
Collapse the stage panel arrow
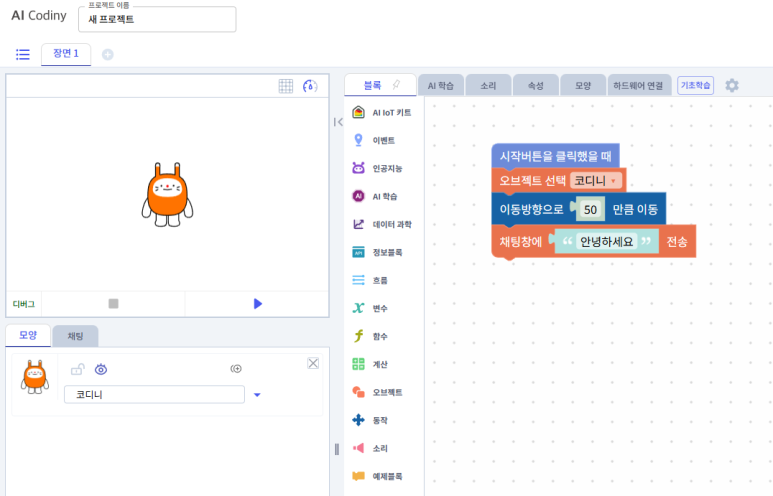[x=338, y=122]
